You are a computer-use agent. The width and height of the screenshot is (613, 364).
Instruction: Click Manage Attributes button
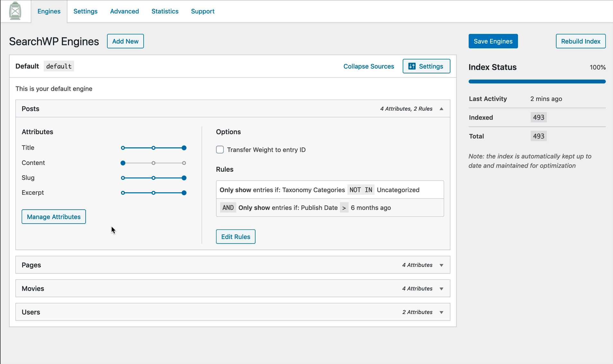(54, 217)
